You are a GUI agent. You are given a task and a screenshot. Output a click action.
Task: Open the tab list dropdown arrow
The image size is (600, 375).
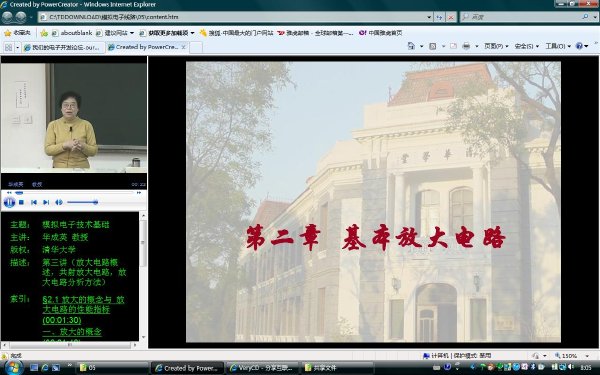18,47
